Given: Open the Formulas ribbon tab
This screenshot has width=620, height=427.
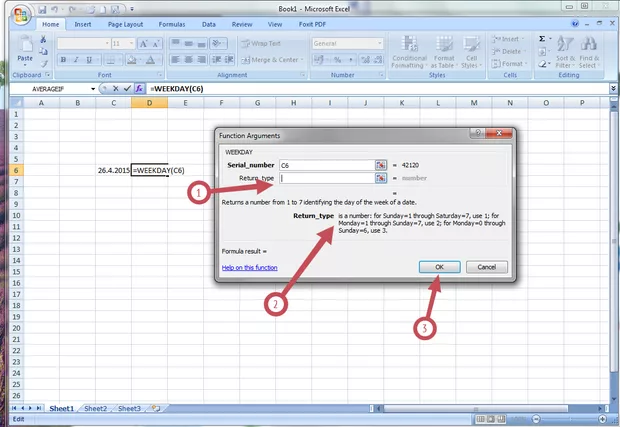Looking at the screenshot, I should [172, 25].
